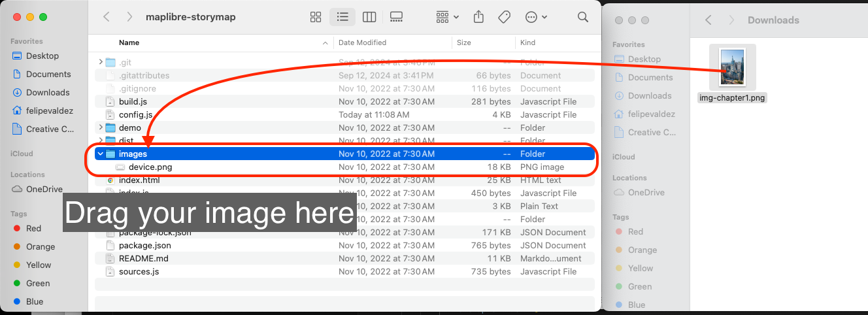Go back using the left chevron in maplibre-storymap
Viewport: 868px width, 315px height.
pyautogui.click(x=107, y=17)
